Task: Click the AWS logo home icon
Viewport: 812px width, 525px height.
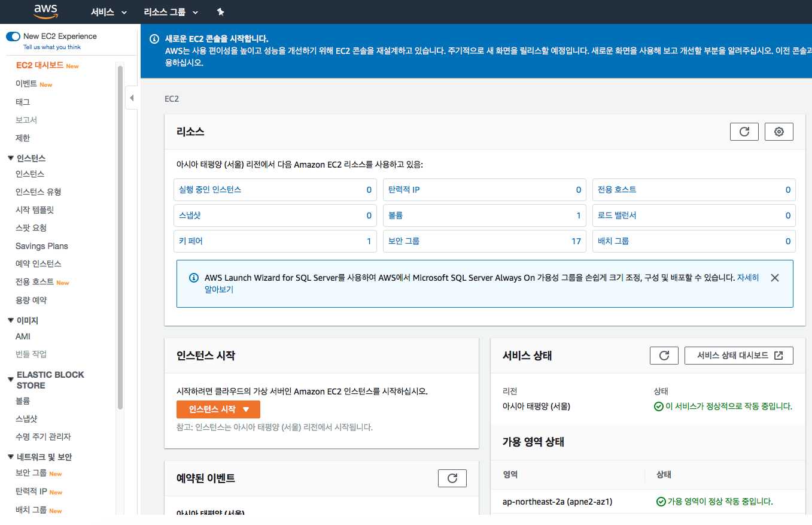Action: pyautogui.click(x=45, y=11)
